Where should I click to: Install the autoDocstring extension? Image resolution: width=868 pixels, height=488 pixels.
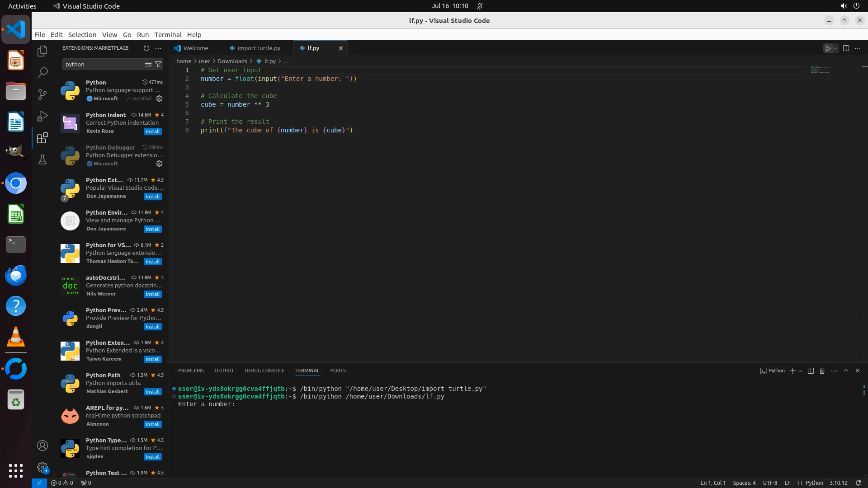(x=152, y=294)
